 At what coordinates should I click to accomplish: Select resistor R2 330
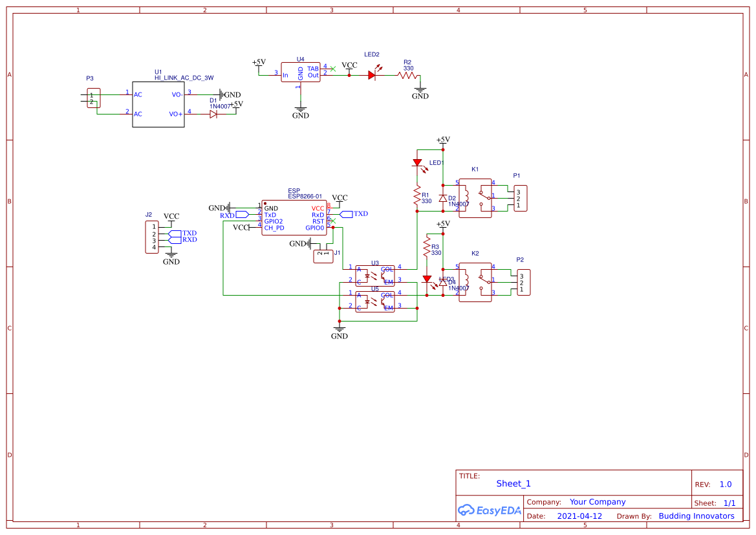407,76
